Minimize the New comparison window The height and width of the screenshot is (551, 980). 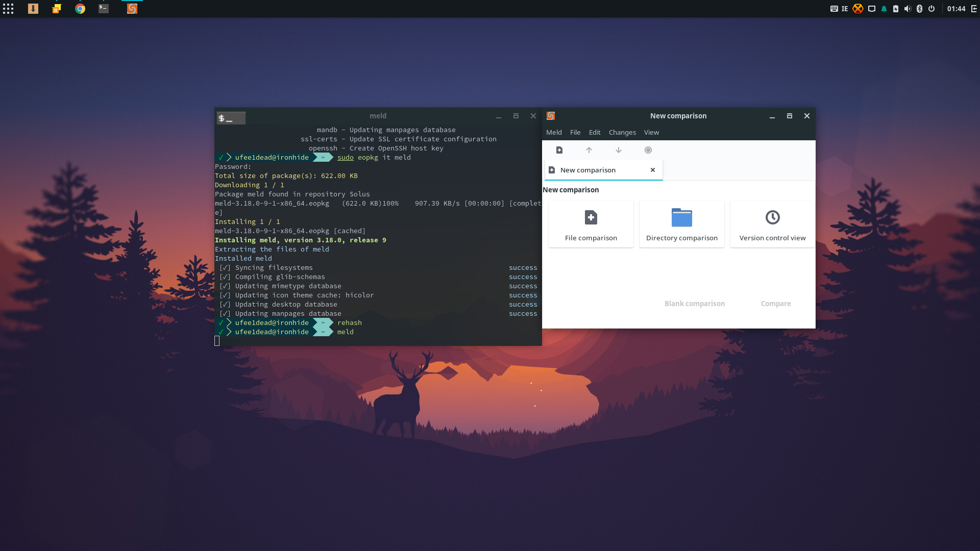772,116
